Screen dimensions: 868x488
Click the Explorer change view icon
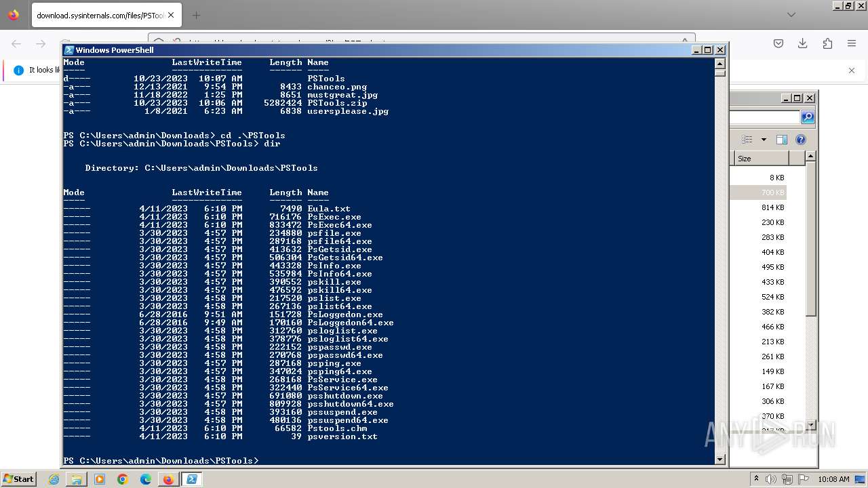[x=747, y=140]
